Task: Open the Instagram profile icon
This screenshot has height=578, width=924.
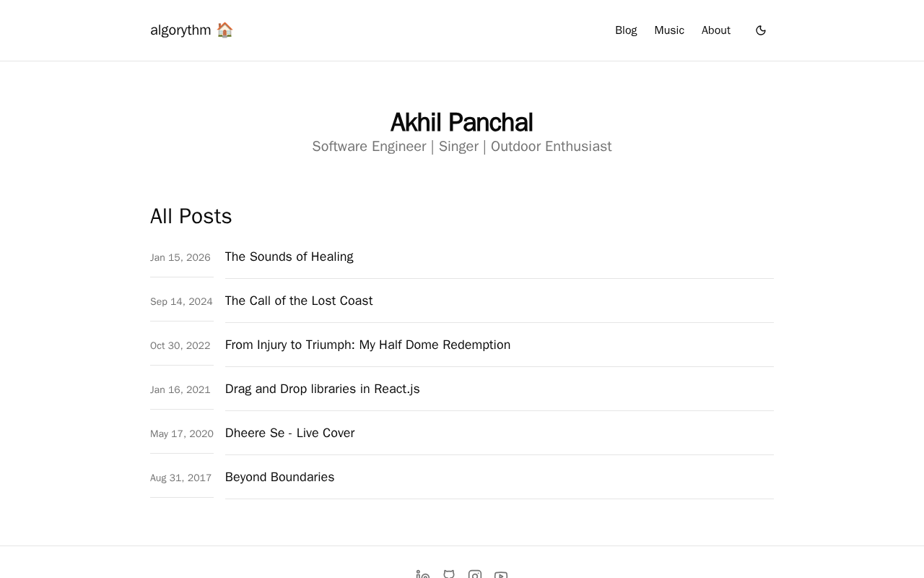Action: pyautogui.click(x=475, y=575)
